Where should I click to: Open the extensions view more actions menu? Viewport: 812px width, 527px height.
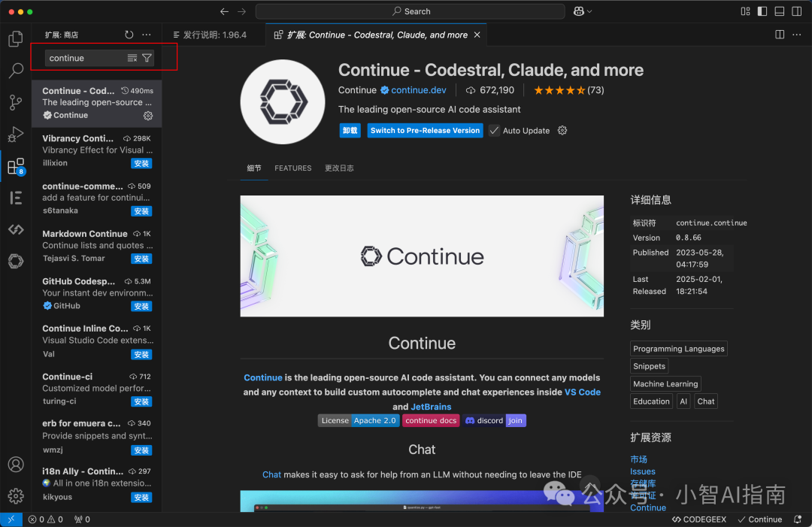(147, 35)
